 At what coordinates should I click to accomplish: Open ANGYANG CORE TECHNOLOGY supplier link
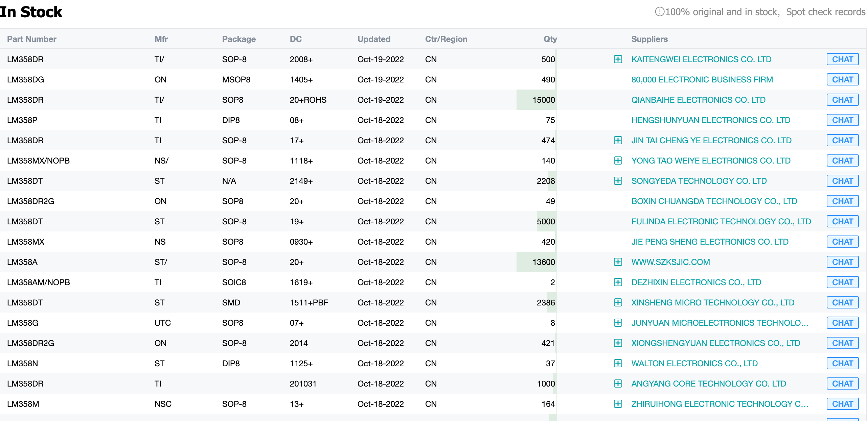709,383
